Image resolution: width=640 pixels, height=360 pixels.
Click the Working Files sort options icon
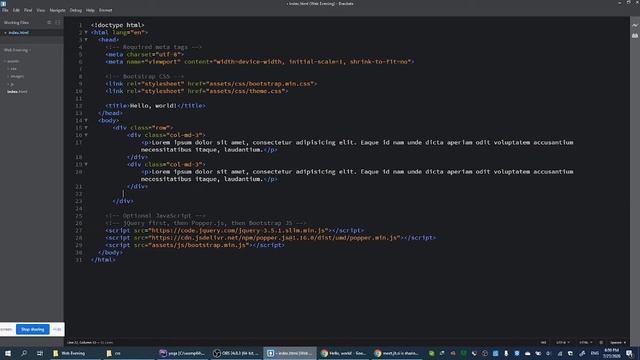[x=49, y=22]
